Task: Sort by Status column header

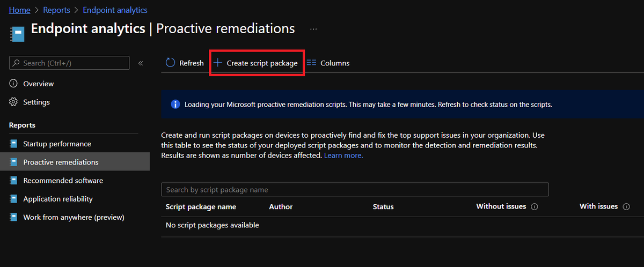Action: (383, 207)
